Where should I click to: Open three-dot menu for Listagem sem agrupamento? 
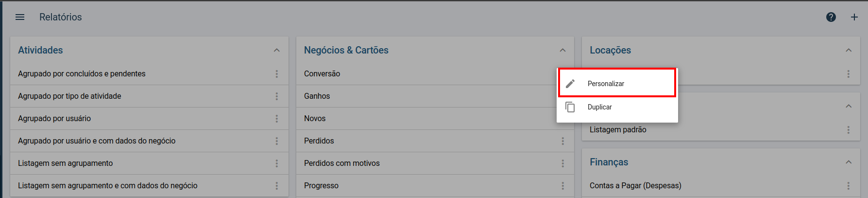(277, 163)
